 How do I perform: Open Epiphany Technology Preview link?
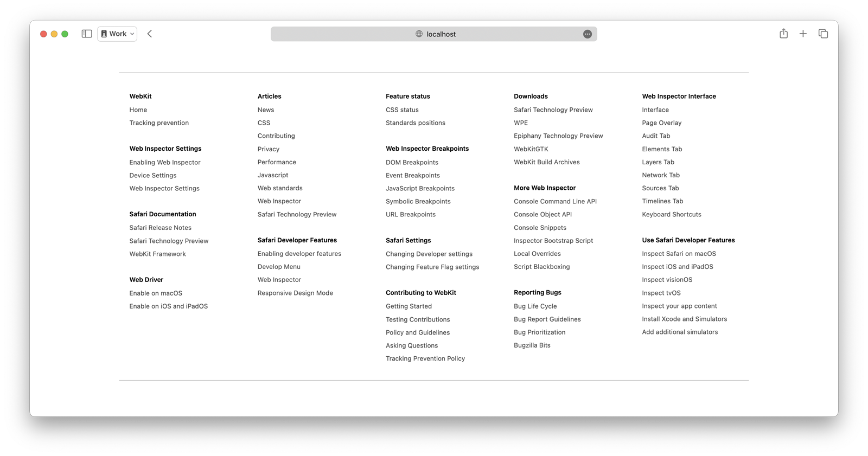click(x=558, y=136)
